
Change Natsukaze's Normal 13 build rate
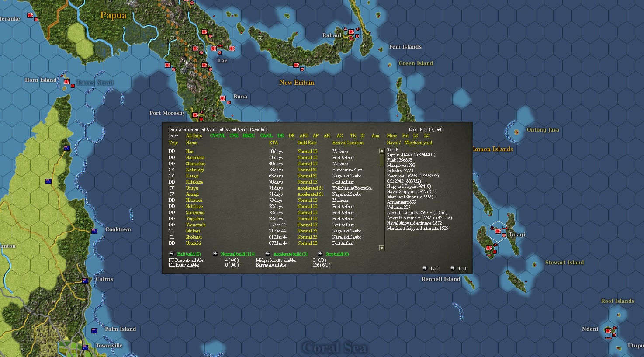point(307,158)
